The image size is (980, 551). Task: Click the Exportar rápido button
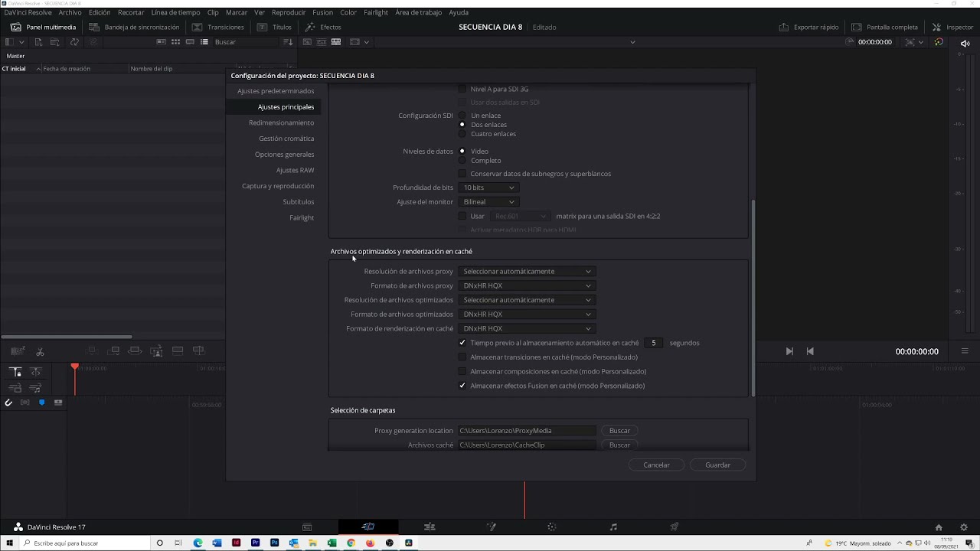click(x=808, y=27)
